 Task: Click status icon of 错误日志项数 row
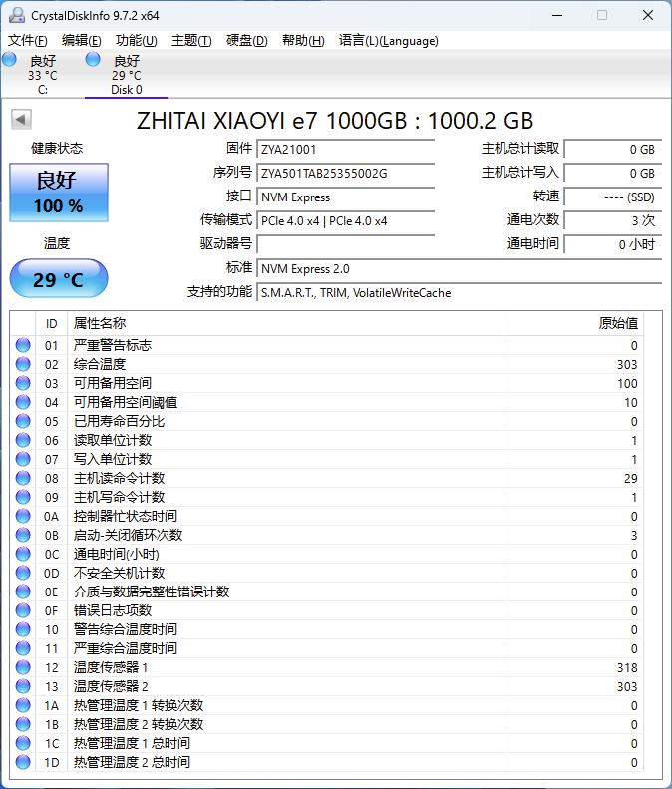tap(23, 610)
